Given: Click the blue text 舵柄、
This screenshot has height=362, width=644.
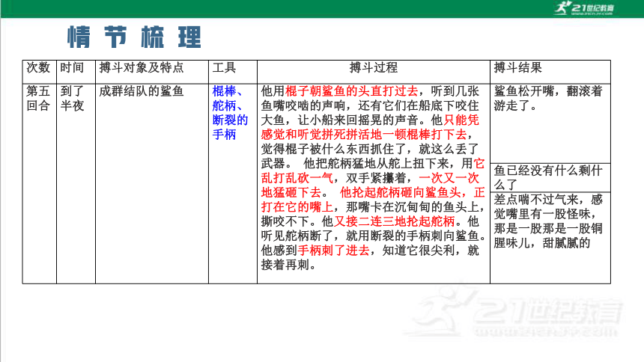Looking at the screenshot, I should (x=228, y=105).
